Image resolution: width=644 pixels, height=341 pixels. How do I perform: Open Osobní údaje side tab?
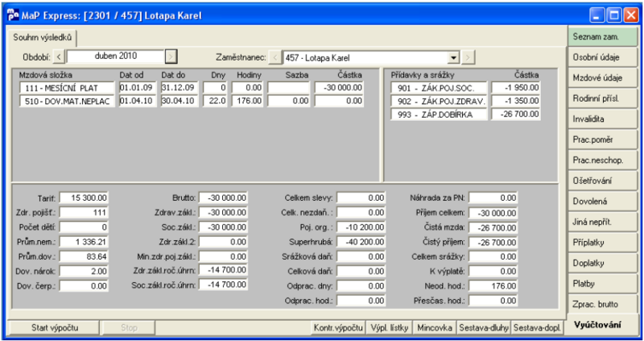(x=602, y=57)
